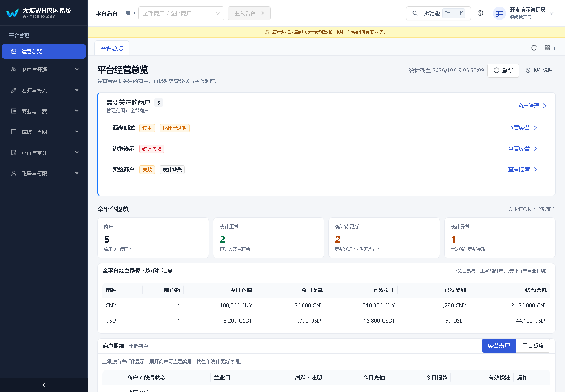Click the 操作说明 help icon

(x=528, y=70)
